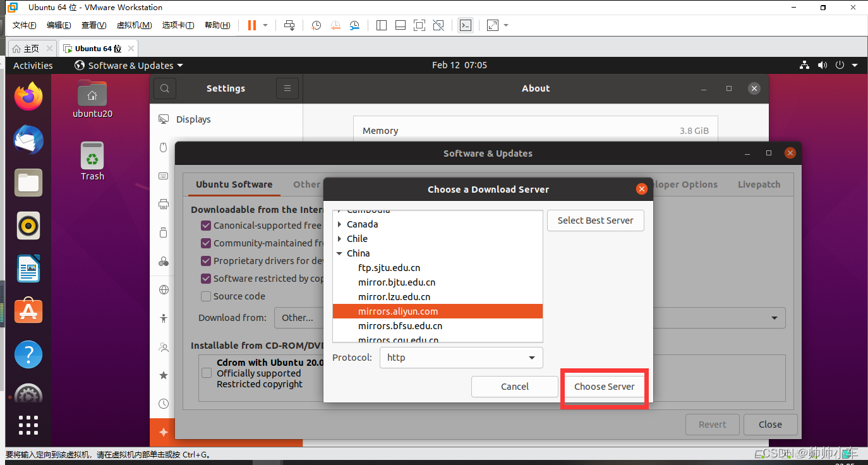Toggle the VMware library sidebar icon

pos(381,25)
